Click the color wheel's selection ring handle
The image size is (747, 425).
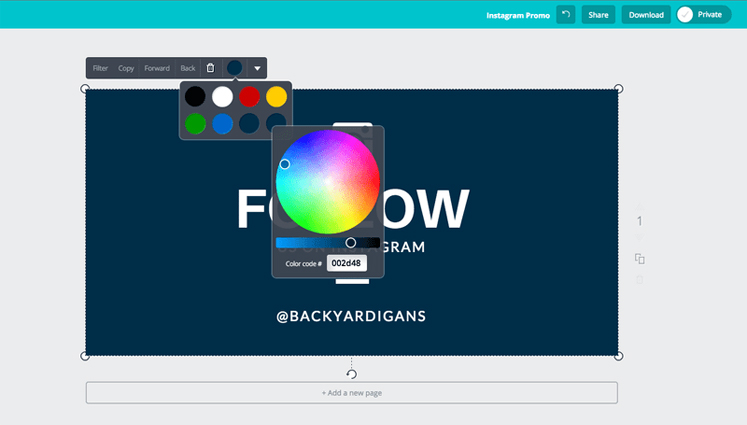(285, 164)
